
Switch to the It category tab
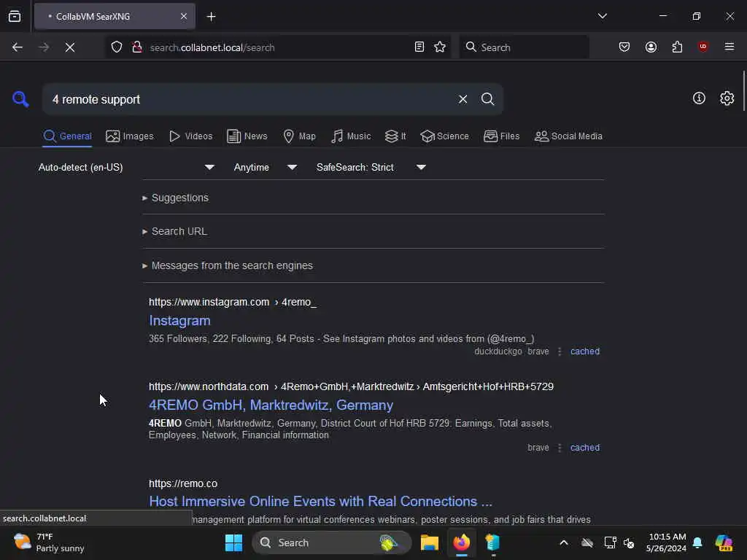[x=395, y=136]
